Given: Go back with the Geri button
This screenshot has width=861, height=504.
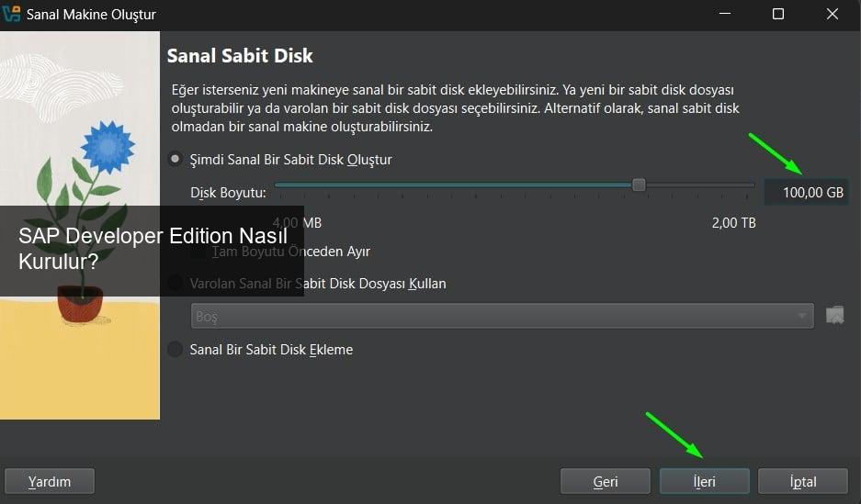Looking at the screenshot, I should pos(605,481).
